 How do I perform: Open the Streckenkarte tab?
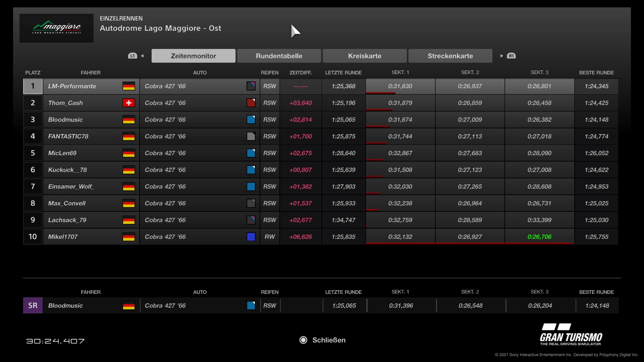coord(450,56)
